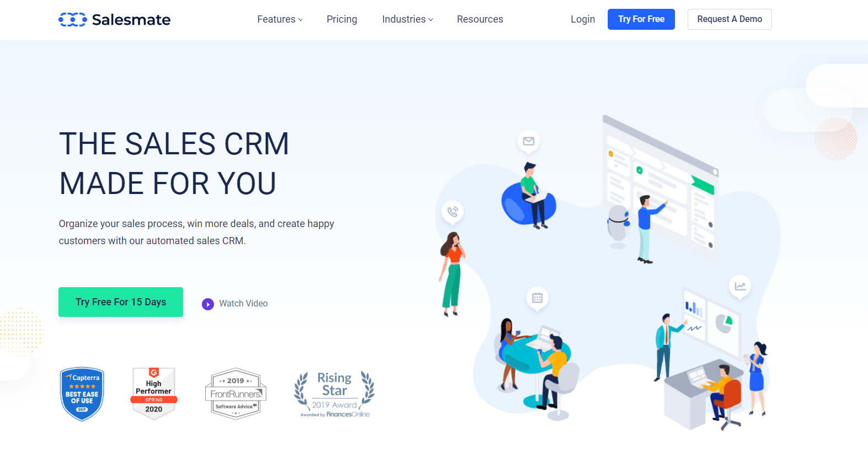Play the Watch Video purple icon

pyautogui.click(x=208, y=304)
